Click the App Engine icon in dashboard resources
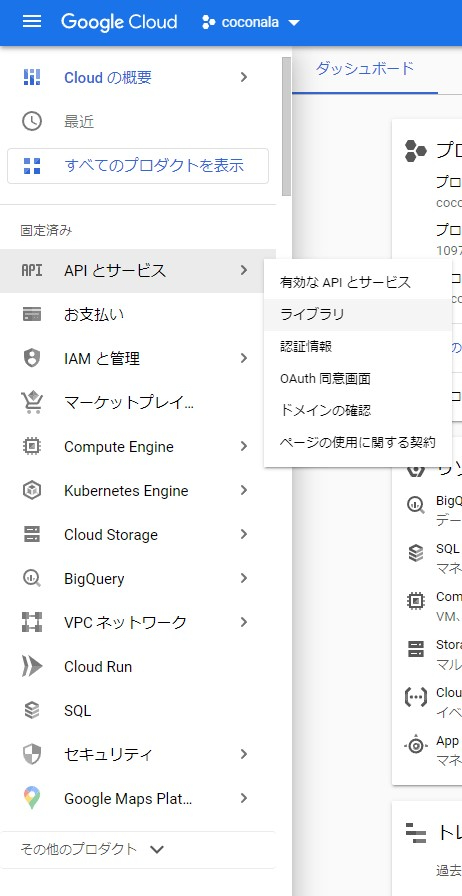 [x=416, y=745]
